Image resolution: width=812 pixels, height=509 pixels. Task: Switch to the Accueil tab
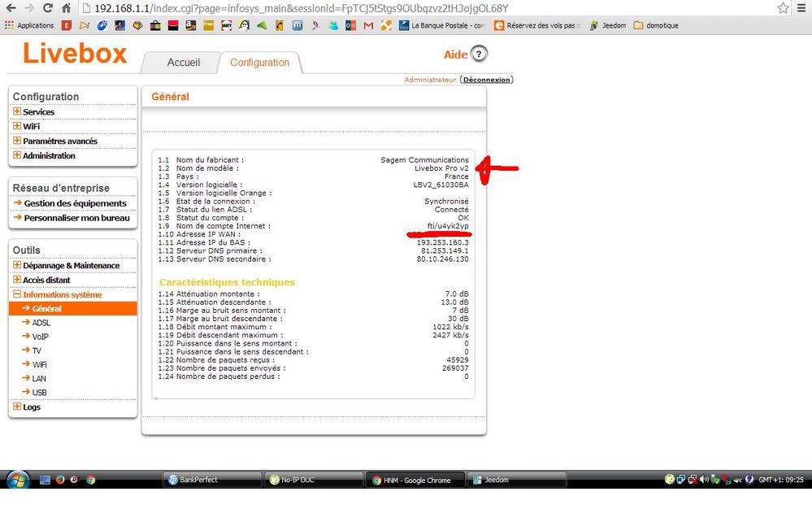point(184,63)
